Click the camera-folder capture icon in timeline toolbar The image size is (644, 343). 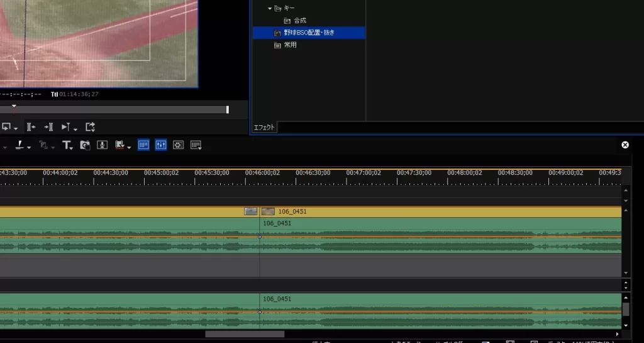[85, 145]
